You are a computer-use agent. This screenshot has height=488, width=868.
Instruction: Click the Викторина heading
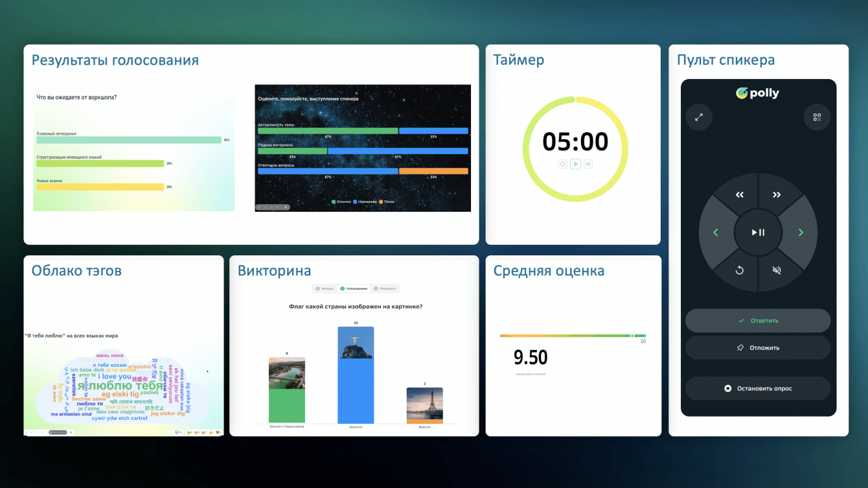pos(275,271)
